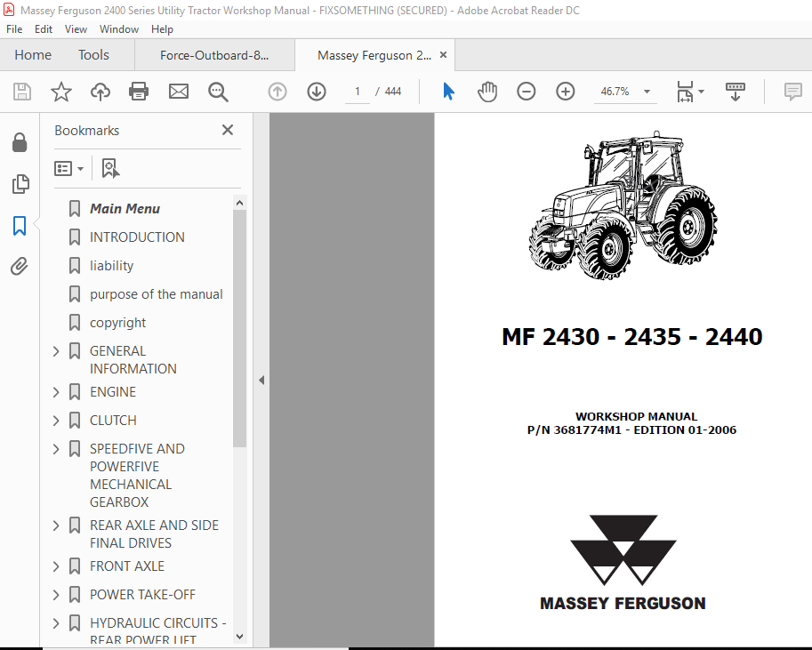812x650 pixels.
Task: Click the upload to cloud icon
Action: point(100,92)
